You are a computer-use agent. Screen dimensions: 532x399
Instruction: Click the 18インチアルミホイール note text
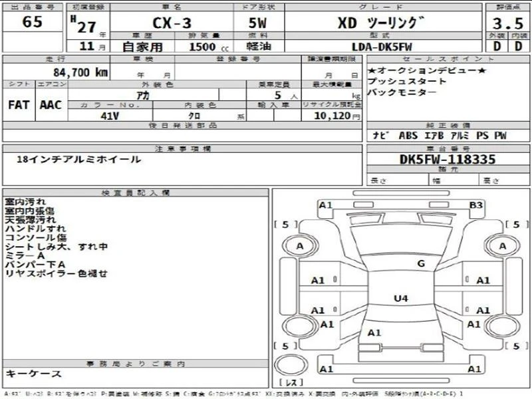[x=78, y=160]
